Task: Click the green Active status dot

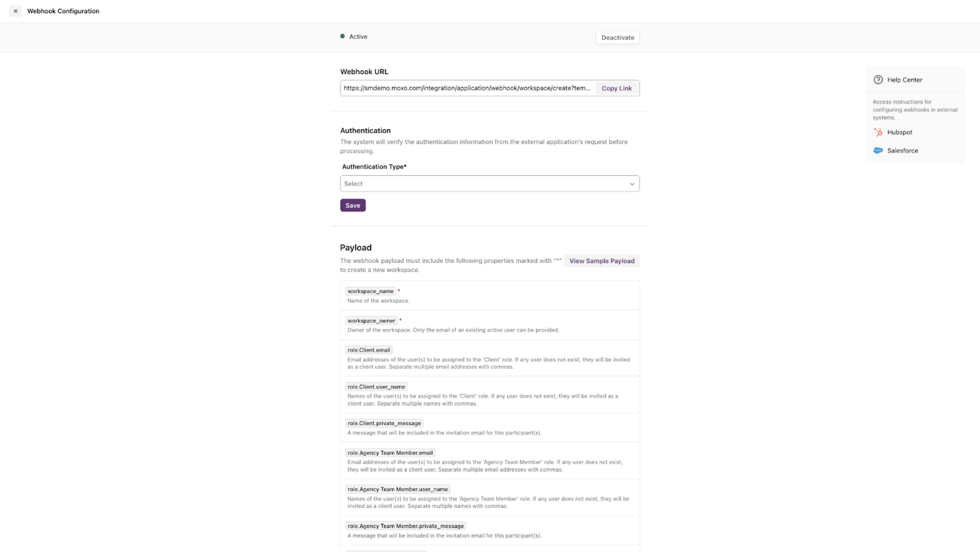Action: pos(342,36)
